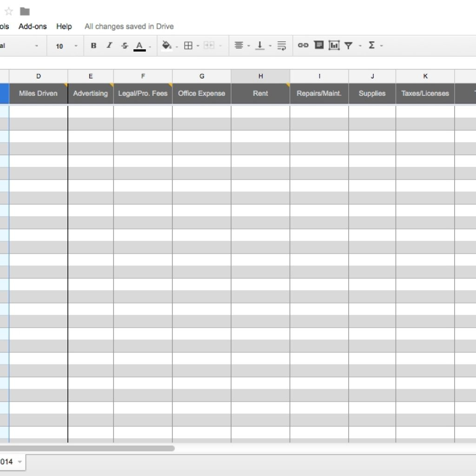Open the Add-ons menu

(x=33, y=26)
